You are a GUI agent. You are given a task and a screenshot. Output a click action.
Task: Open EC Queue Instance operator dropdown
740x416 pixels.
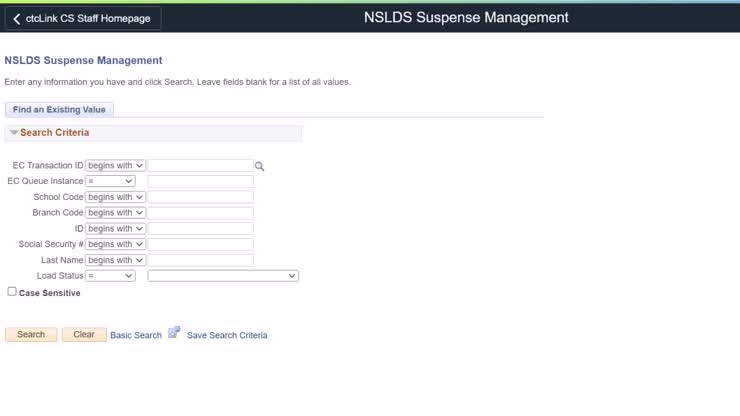110,181
